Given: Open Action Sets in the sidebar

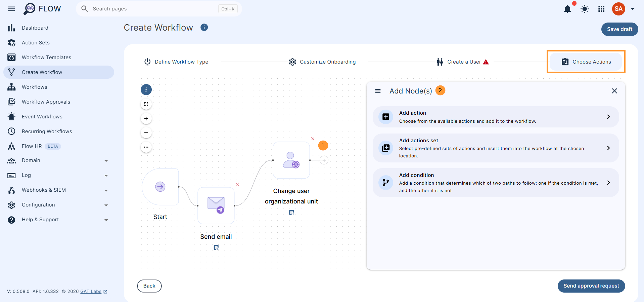Looking at the screenshot, I should [x=59, y=43].
